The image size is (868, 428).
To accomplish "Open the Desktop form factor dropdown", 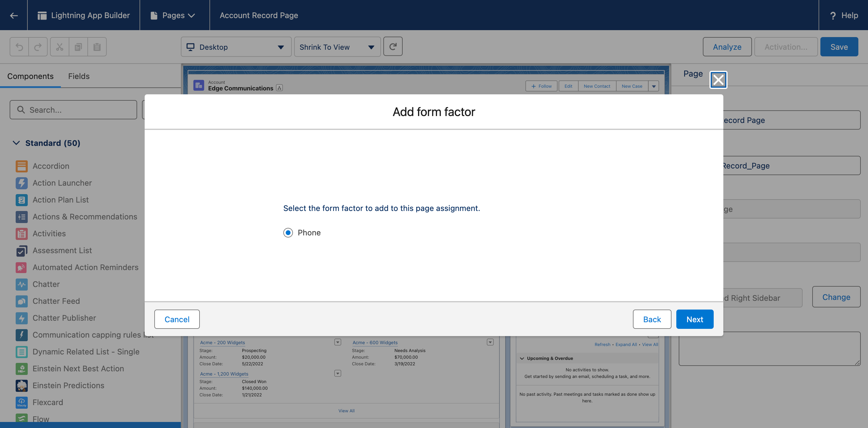I will coord(236,47).
